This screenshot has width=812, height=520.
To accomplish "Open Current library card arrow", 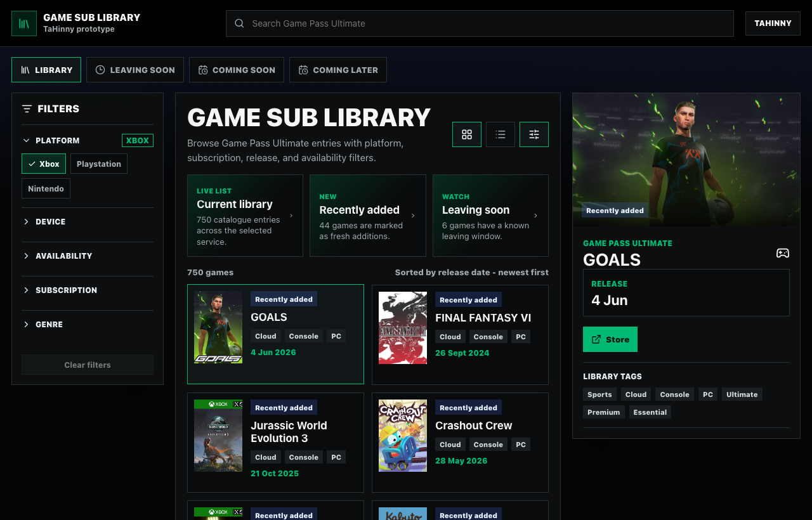I will coord(291,216).
